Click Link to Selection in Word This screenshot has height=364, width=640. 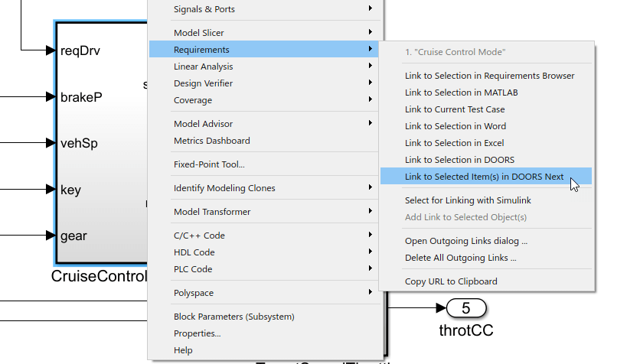(455, 126)
